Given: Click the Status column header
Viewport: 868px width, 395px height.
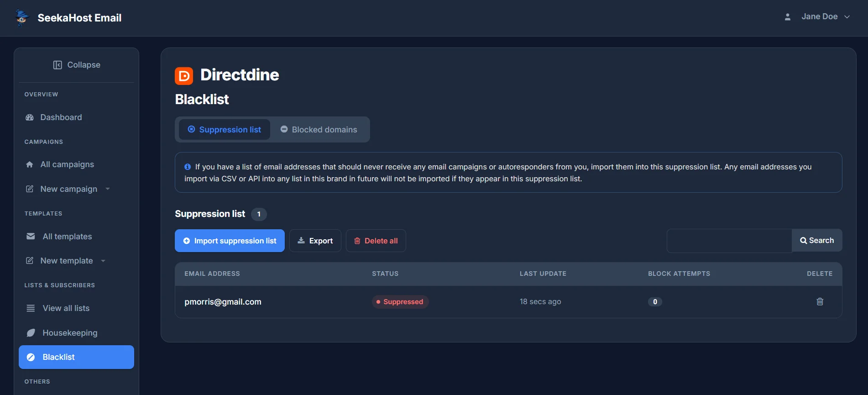Looking at the screenshot, I should [385, 274].
